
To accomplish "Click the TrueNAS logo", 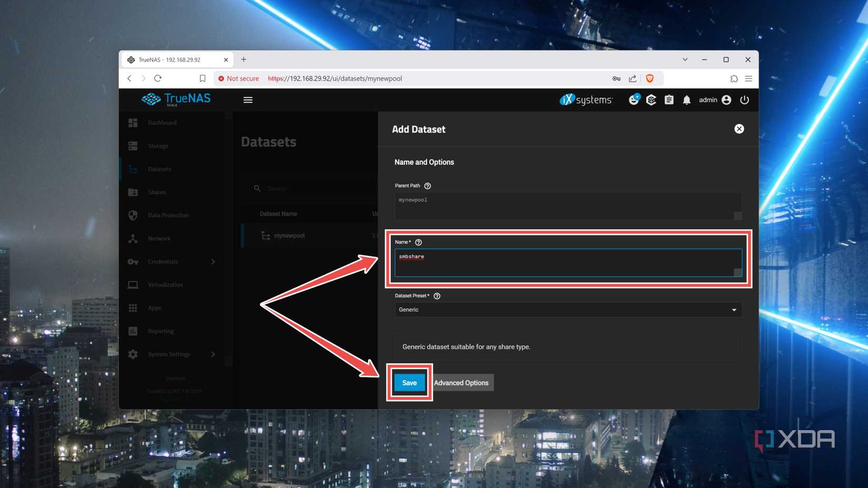I will tap(176, 99).
